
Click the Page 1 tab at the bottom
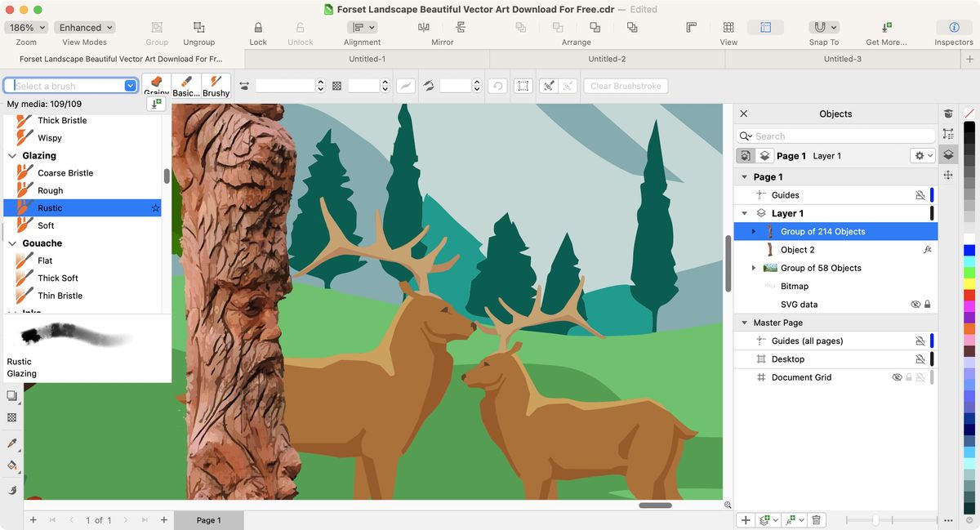click(208, 519)
